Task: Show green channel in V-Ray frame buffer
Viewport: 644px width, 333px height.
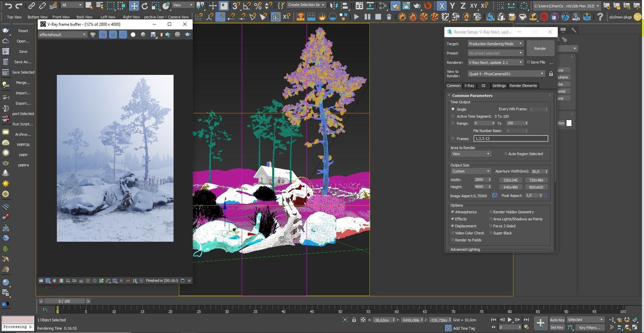Action: 113,34
